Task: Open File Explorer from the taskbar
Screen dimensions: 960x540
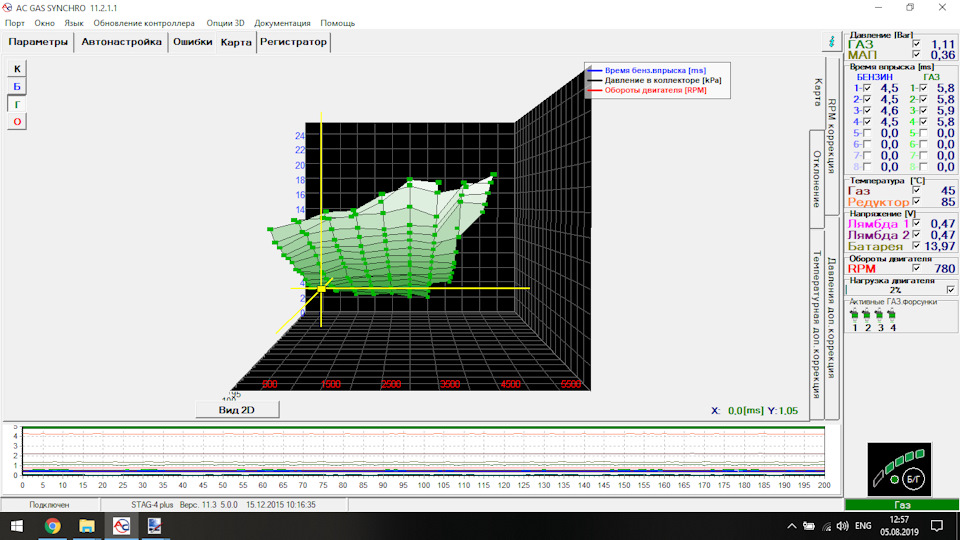Action: [87, 526]
